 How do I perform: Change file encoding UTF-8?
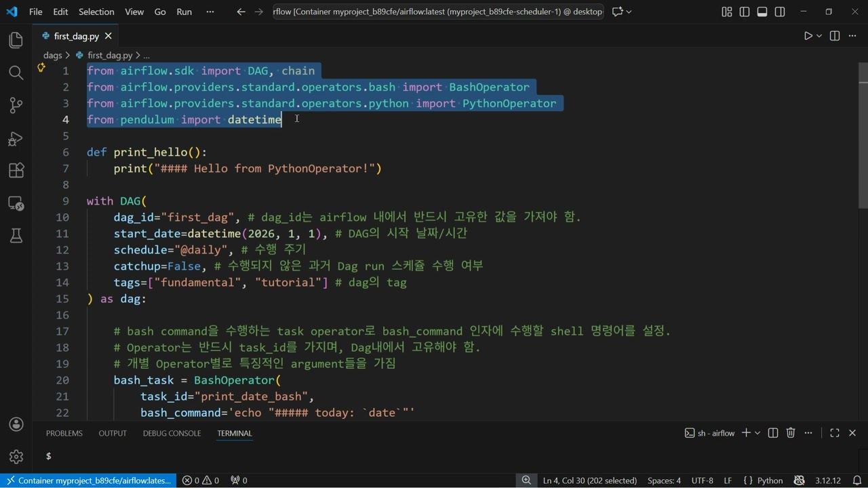coord(702,481)
